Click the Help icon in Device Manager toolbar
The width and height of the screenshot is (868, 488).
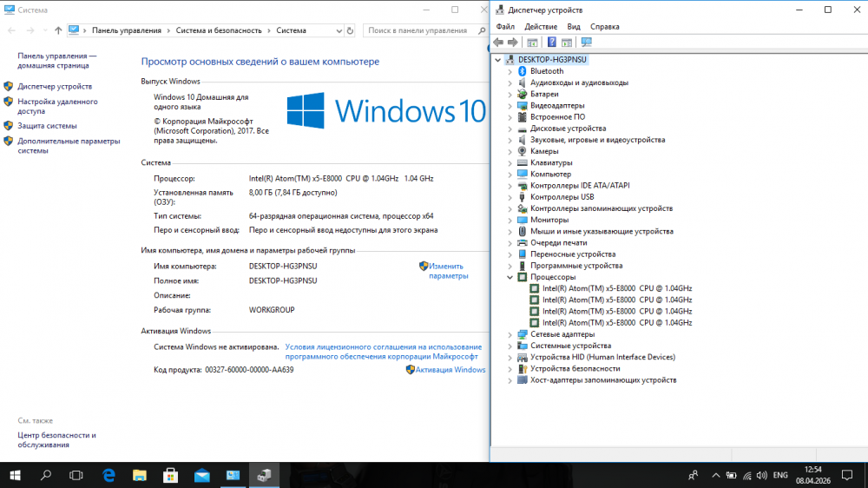click(x=551, y=42)
